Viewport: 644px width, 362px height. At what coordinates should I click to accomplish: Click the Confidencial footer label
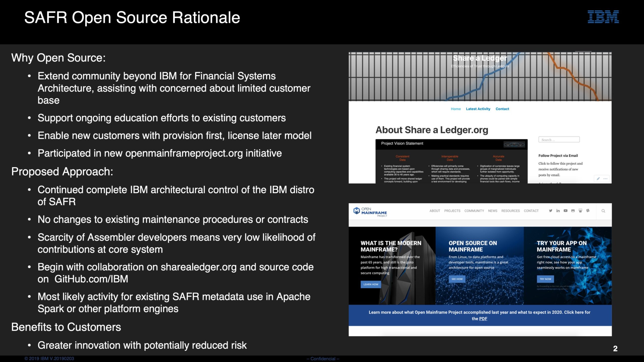[323, 359]
